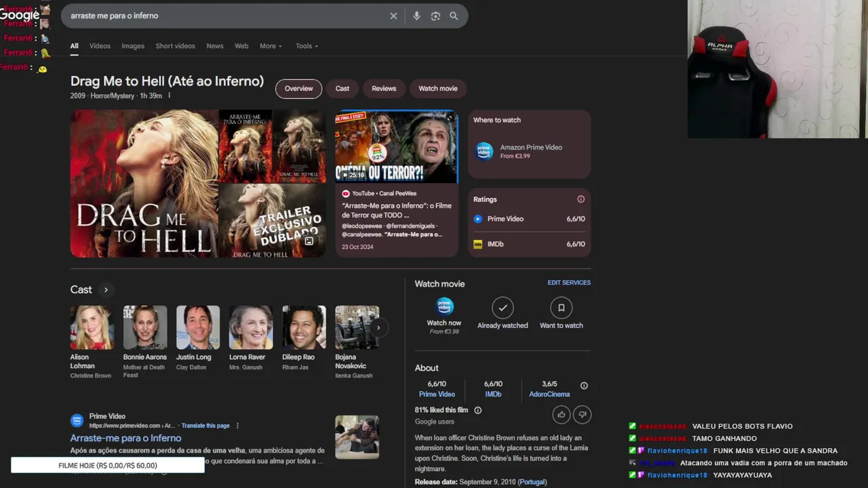Open the Tools dropdown
This screenshot has width=868, height=488.
pyautogui.click(x=307, y=46)
